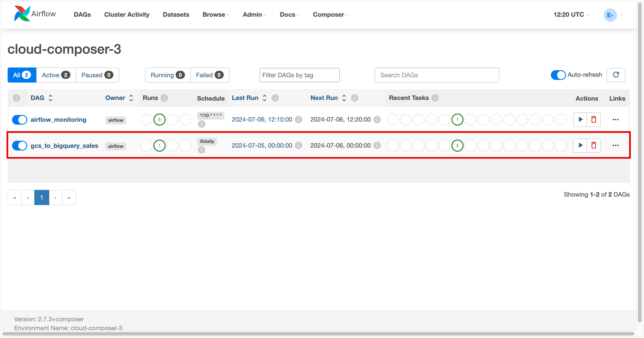Expand the Browse menu
The height and width of the screenshot is (338, 644).
click(x=216, y=14)
